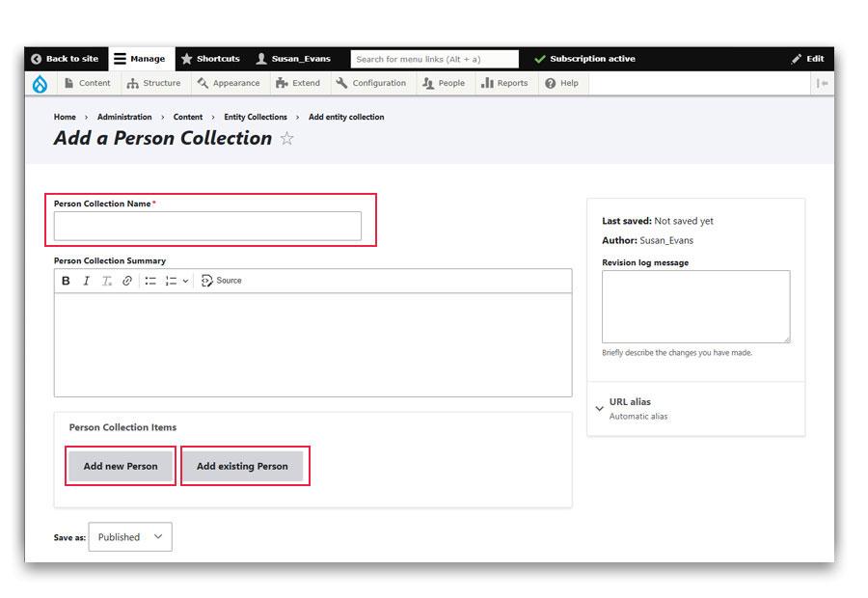Open the Structure menu
The image size is (868, 598).
point(153,84)
